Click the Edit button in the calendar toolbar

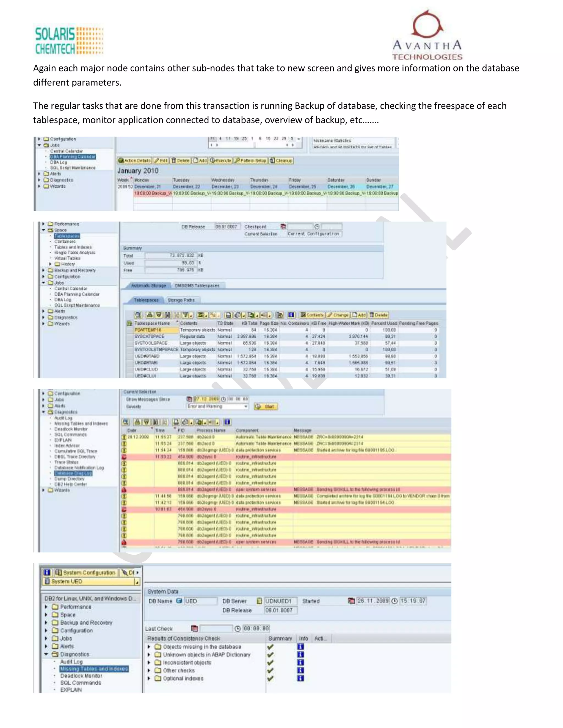[x=161, y=161]
